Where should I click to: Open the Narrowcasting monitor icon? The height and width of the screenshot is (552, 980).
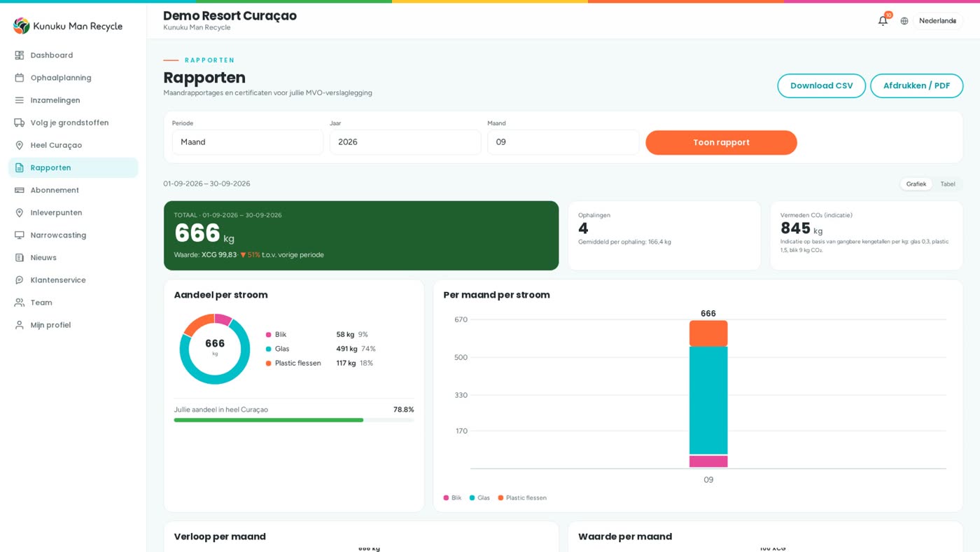point(20,235)
